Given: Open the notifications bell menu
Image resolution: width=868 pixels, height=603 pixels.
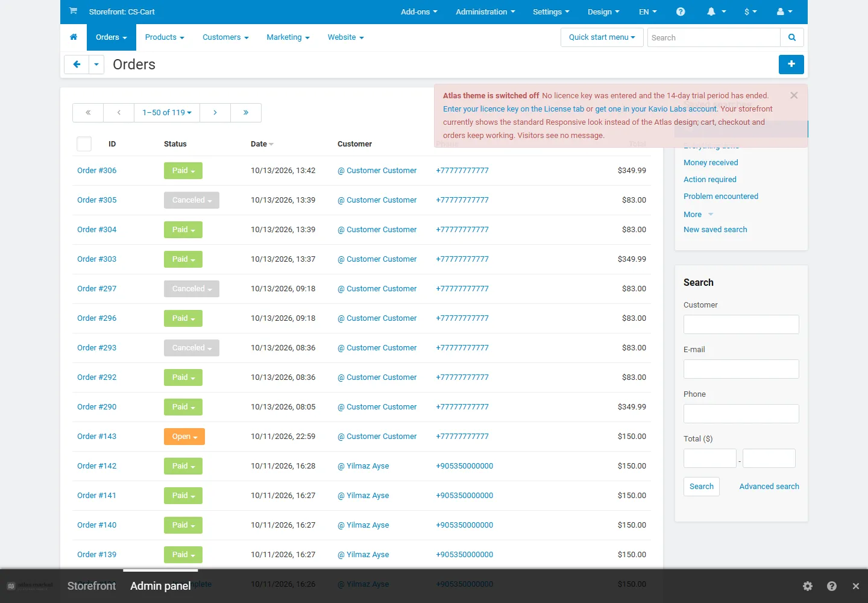Looking at the screenshot, I should click(x=716, y=11).
